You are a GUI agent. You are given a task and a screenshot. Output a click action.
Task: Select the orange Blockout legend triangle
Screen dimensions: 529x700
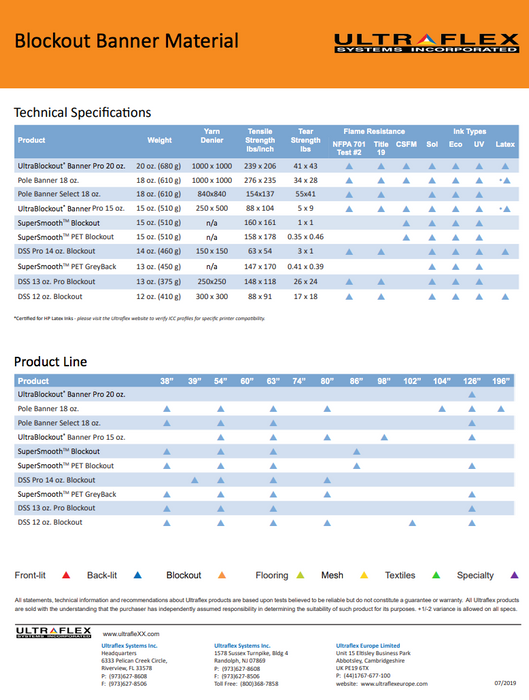(x=221, y=575)
